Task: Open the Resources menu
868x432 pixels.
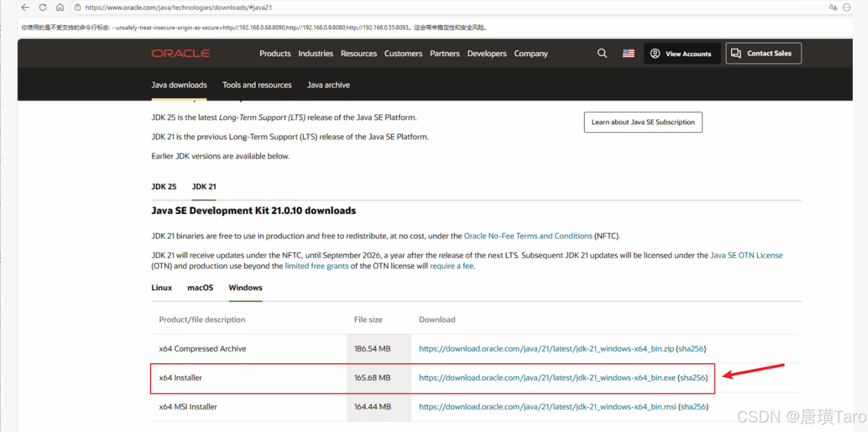Action: [359, 53]
